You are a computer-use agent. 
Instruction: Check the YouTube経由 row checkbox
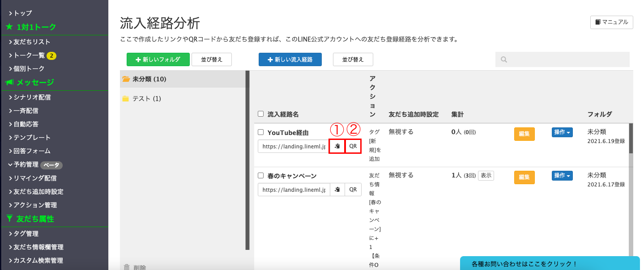coord(261,132)
